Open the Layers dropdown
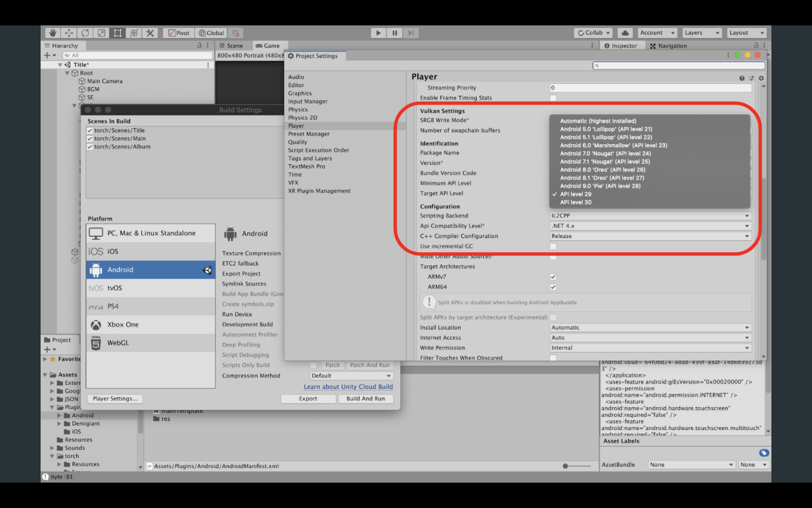Viewport: 812px width, 508px height. [x=702, y=33]
